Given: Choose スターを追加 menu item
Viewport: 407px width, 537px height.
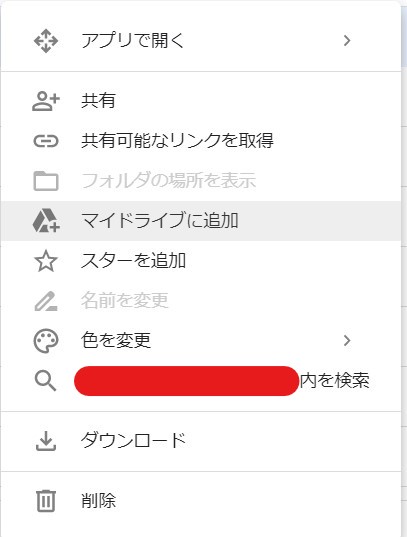Looking at the screenshot, I should [x=201, y=261].
